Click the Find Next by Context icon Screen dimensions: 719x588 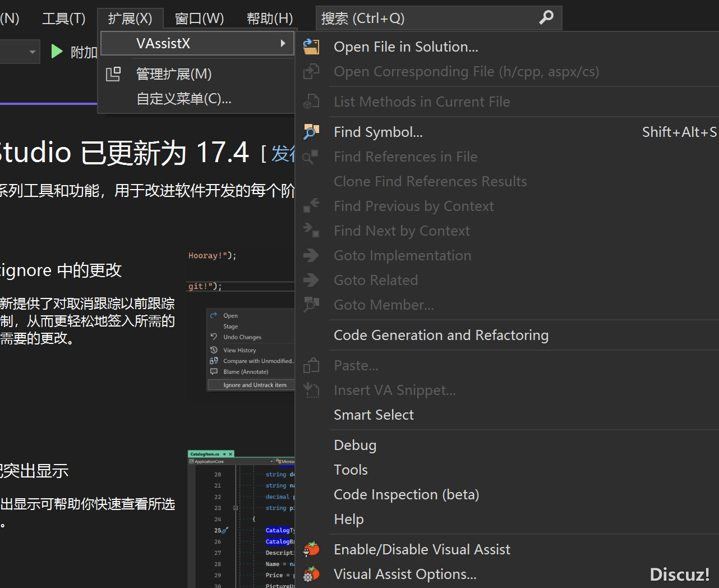coord(311,231)
